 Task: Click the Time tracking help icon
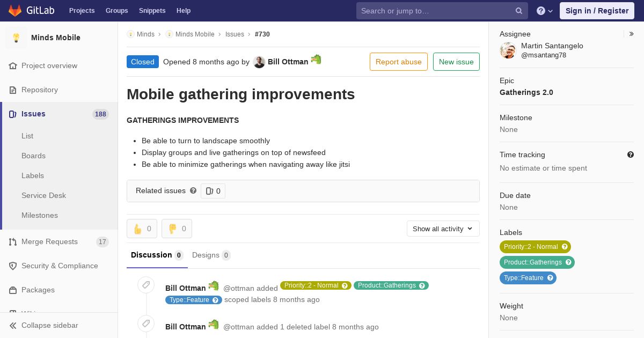[631, 155]
